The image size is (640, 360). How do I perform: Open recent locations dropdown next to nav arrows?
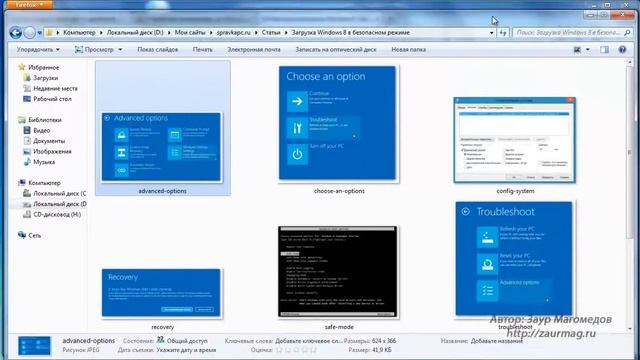[40, 33]
